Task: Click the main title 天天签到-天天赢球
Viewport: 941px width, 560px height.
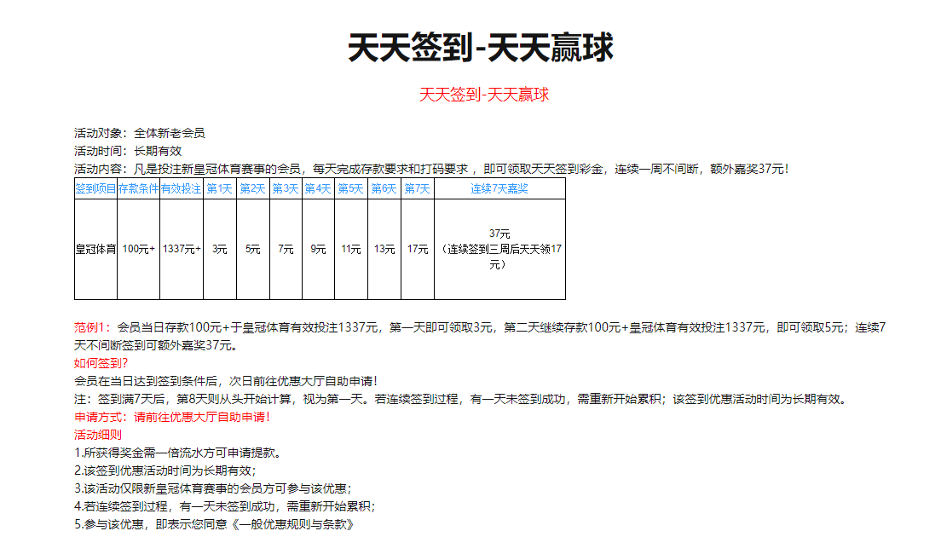Action: [481, 48]
